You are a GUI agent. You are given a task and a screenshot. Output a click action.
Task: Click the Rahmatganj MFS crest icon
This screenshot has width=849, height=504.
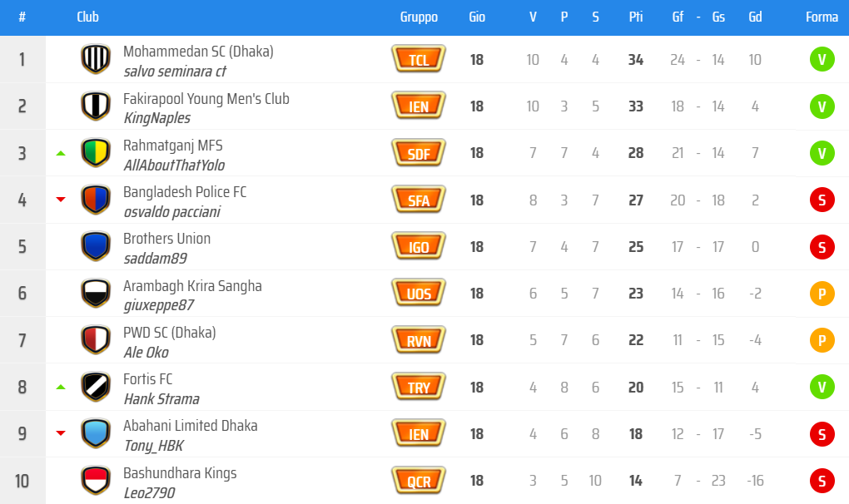coord(97,153)
